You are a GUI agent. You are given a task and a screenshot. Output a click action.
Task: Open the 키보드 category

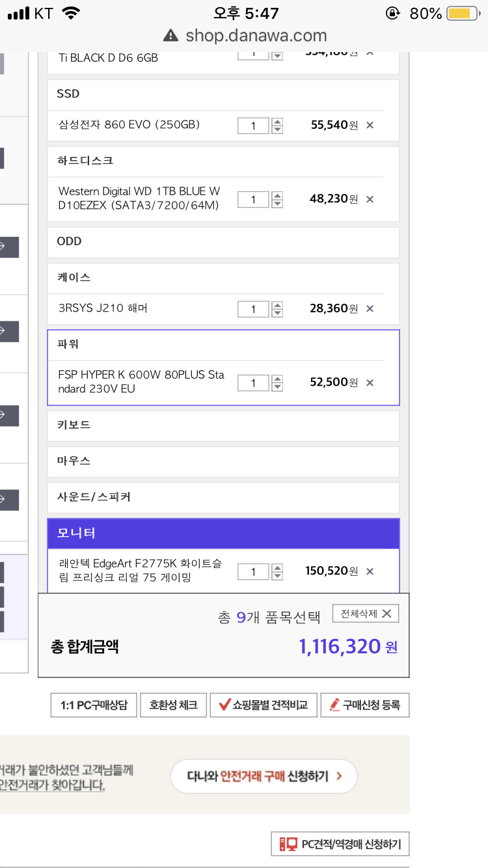tap(223, 425)
